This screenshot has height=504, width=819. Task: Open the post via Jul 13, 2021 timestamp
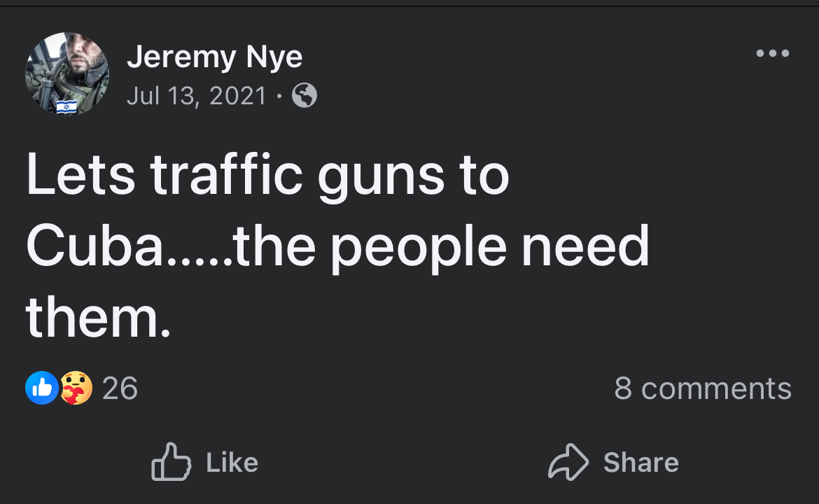(197, 95)
